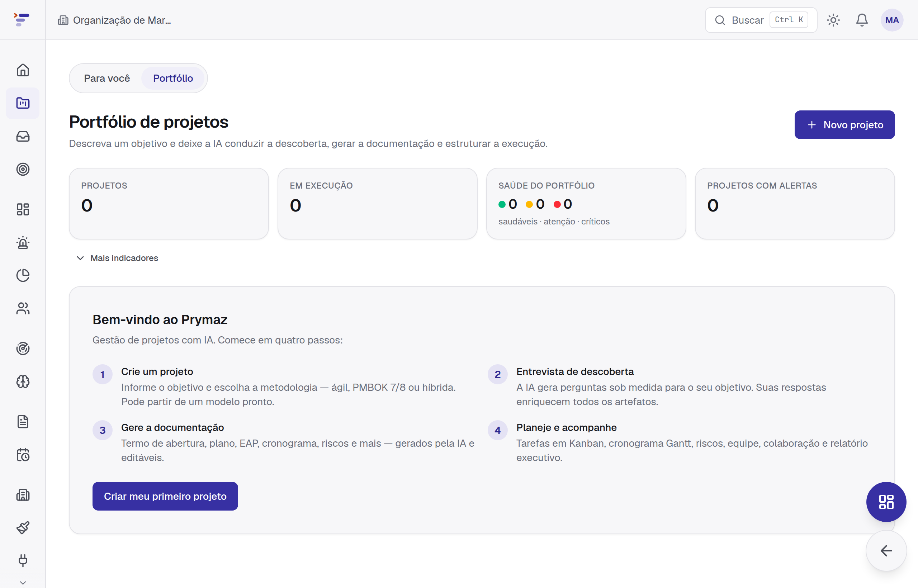Click the Ctrl K shortcut badge
The height and width of the screenshot is (588, 918).
click(x=789, y=20)
